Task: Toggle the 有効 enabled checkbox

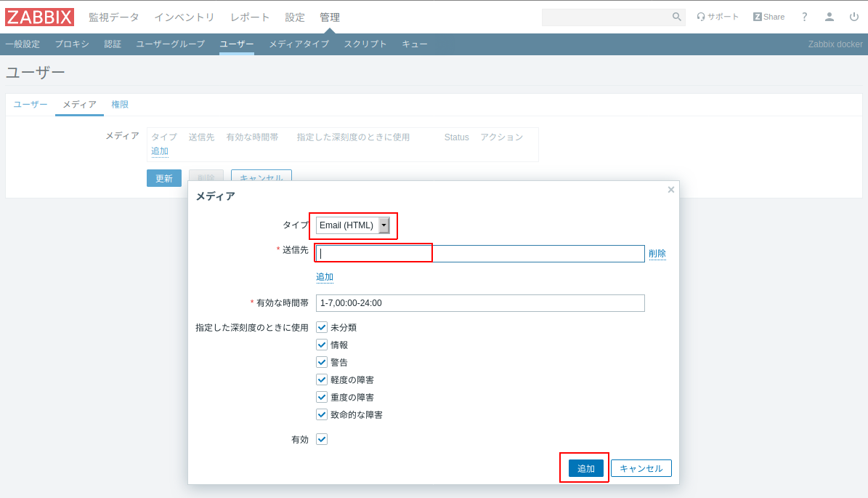Action: point(322,439)
